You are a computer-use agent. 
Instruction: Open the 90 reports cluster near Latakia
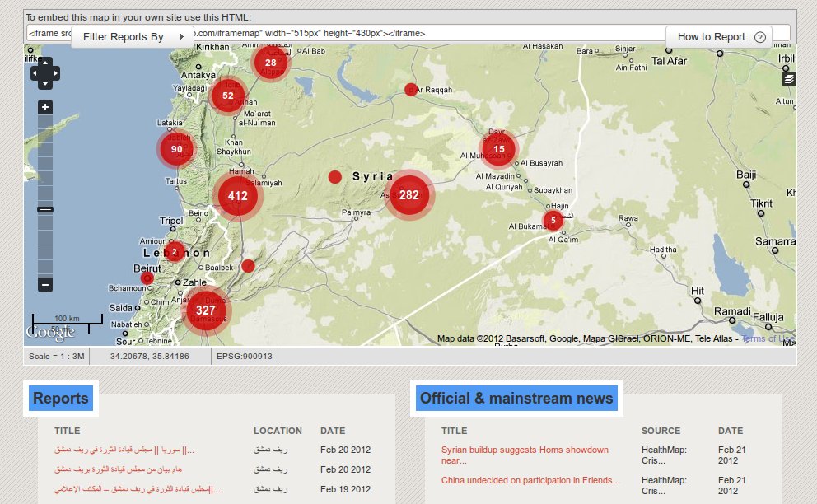176,149
